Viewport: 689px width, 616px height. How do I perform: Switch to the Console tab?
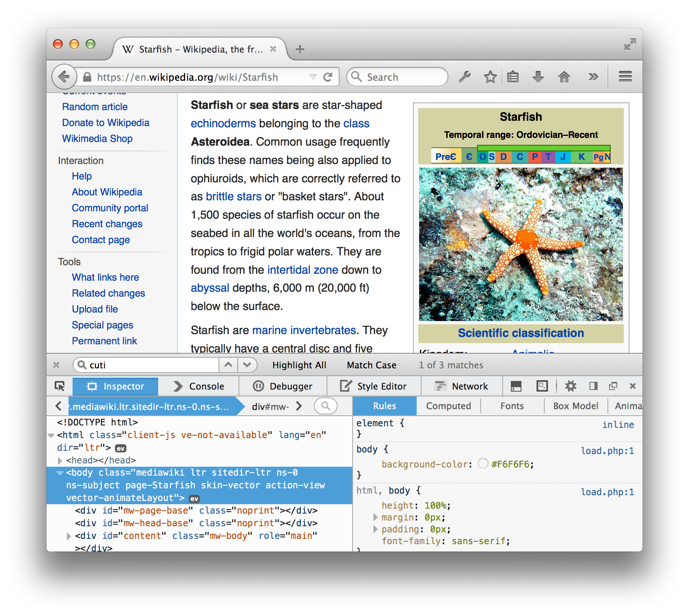pos(199,386)
